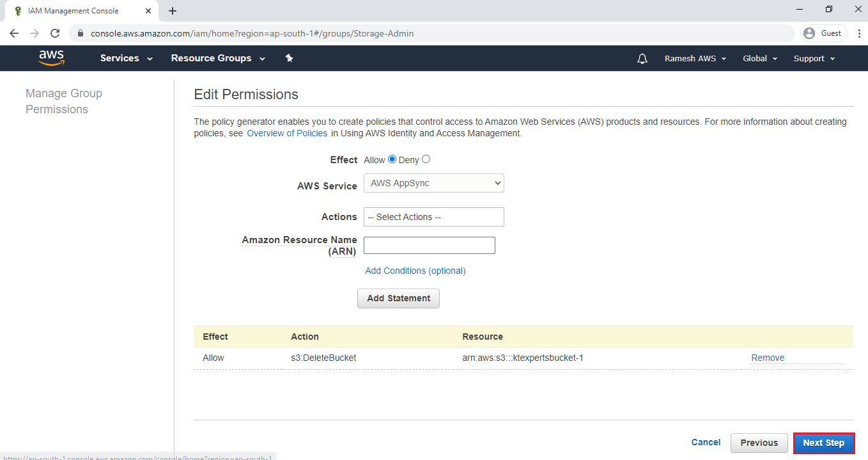Refresh the page with the reload icon
This screenshot has height=460, width=868.
[55, 33]
